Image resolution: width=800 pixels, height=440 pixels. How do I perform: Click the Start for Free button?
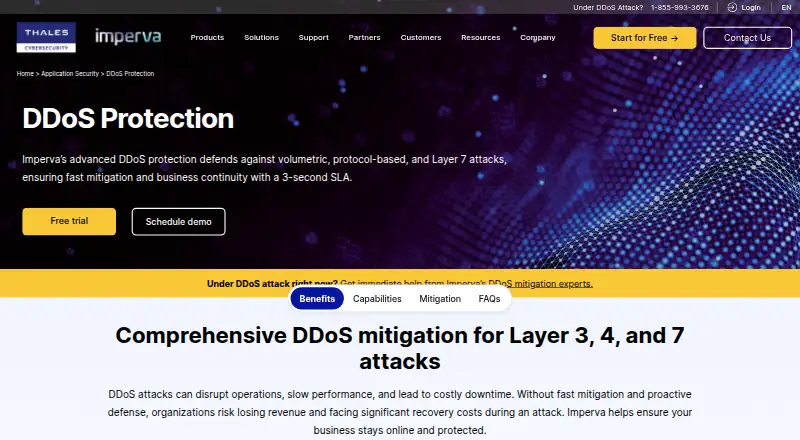644,38
